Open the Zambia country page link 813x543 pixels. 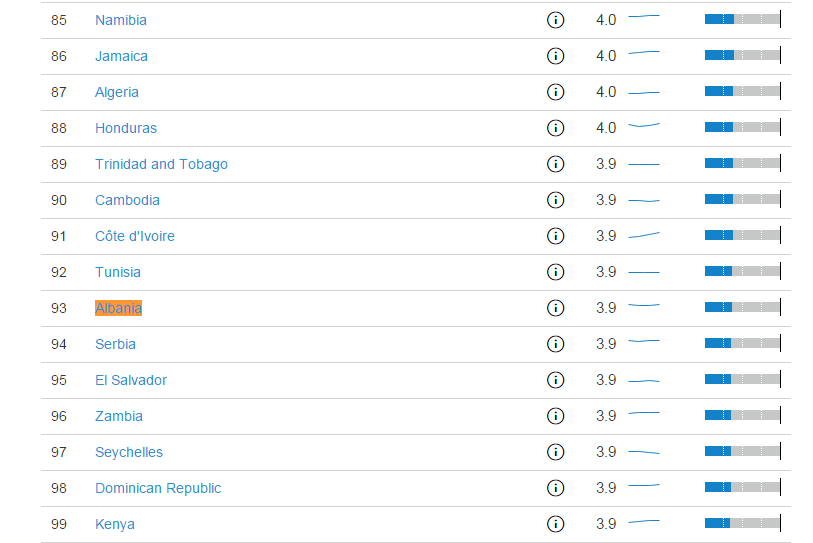pyautogui.click(x=119, y=416)
